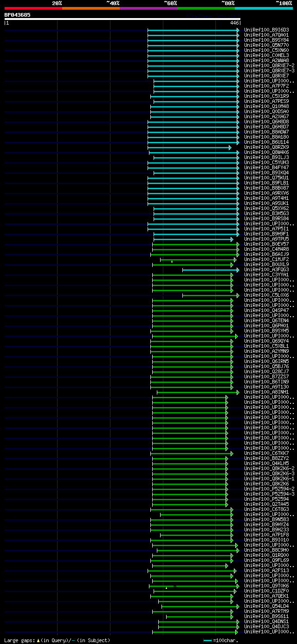Image resolution: width=297 pixels, height=644 pixels.
Task: Open hit UniRef100_B9I6D3
Action: click(x=266, y=30)
